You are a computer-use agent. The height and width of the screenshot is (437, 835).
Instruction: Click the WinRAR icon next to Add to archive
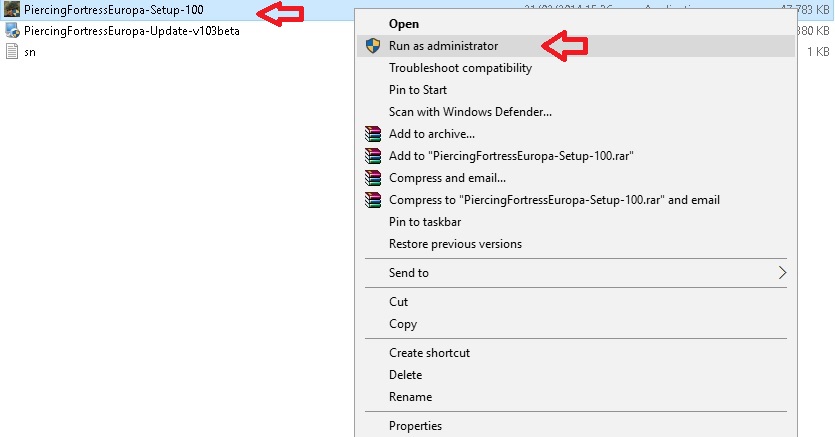[373, 134]
